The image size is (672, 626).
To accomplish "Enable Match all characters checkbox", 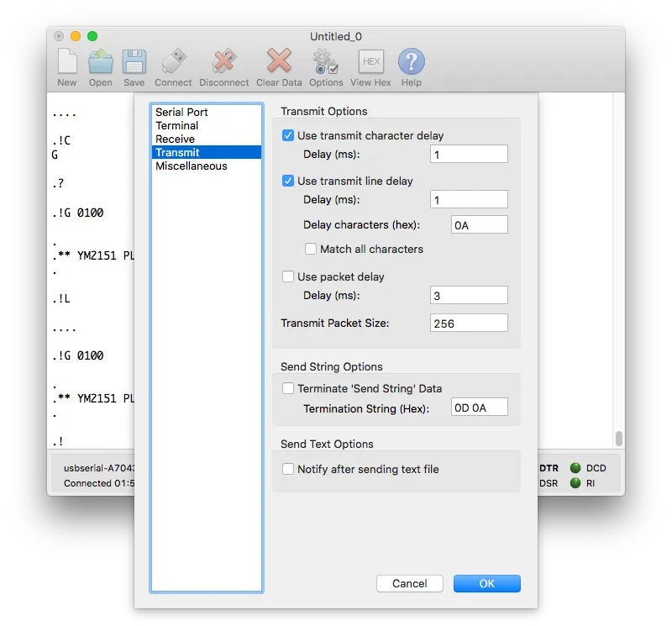I will point(311,249).
